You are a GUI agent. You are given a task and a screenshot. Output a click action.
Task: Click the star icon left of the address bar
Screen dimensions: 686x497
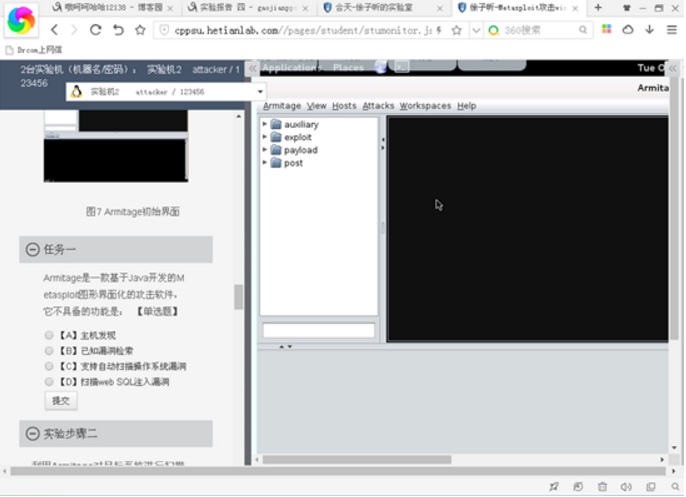(x=140, y=30)
